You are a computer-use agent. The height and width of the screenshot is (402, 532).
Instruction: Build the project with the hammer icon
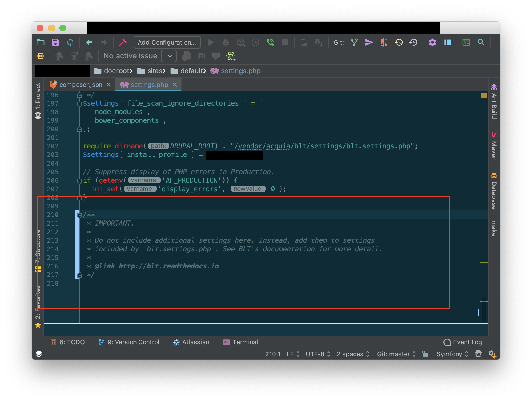click(123, 43)
